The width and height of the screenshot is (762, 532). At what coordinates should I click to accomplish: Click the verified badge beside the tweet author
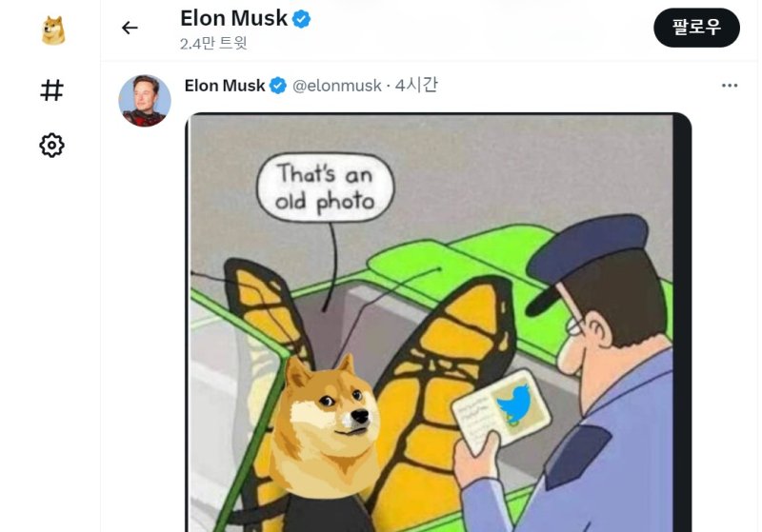[278, 86]
